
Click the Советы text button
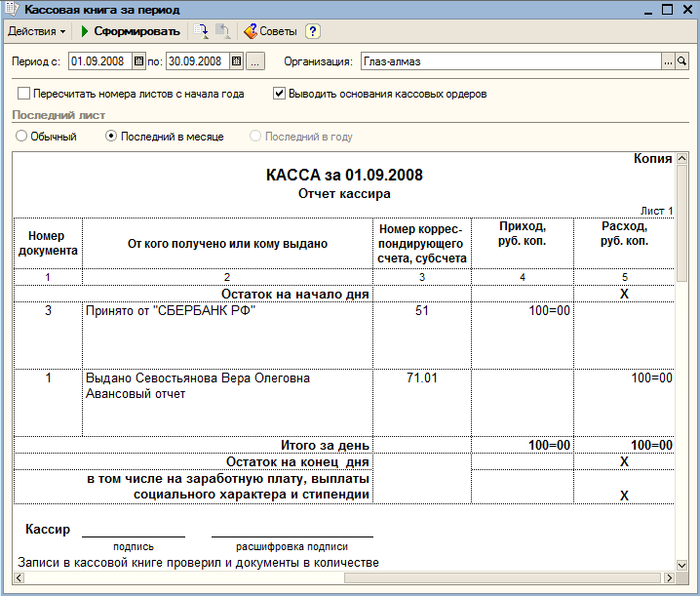click(278, 31)
